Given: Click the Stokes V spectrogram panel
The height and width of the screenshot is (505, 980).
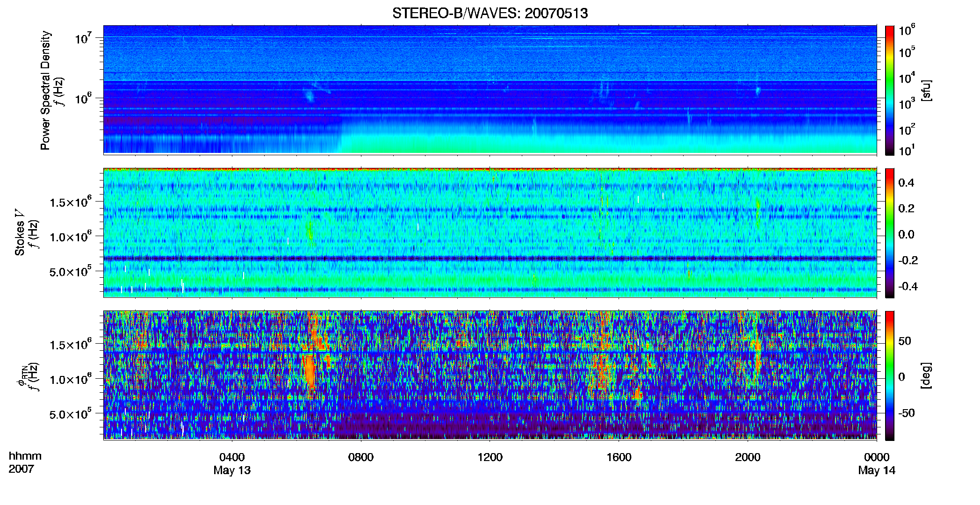Looking at the screenshot, I should coord(490,233).
